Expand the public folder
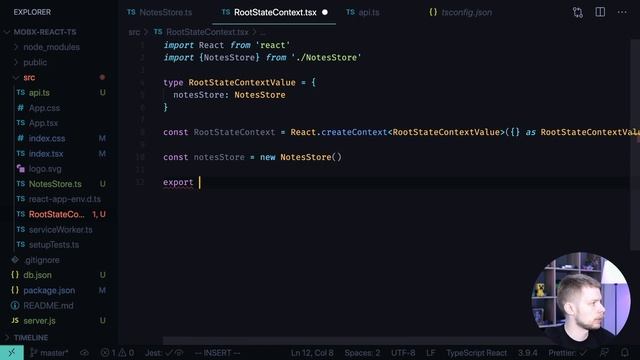 point(35,62)
